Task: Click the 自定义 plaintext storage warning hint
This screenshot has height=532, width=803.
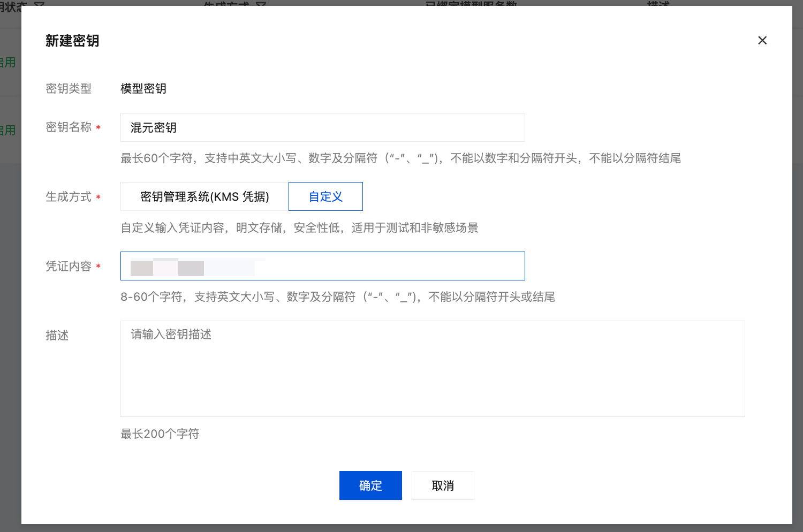Action: [299, 228]
